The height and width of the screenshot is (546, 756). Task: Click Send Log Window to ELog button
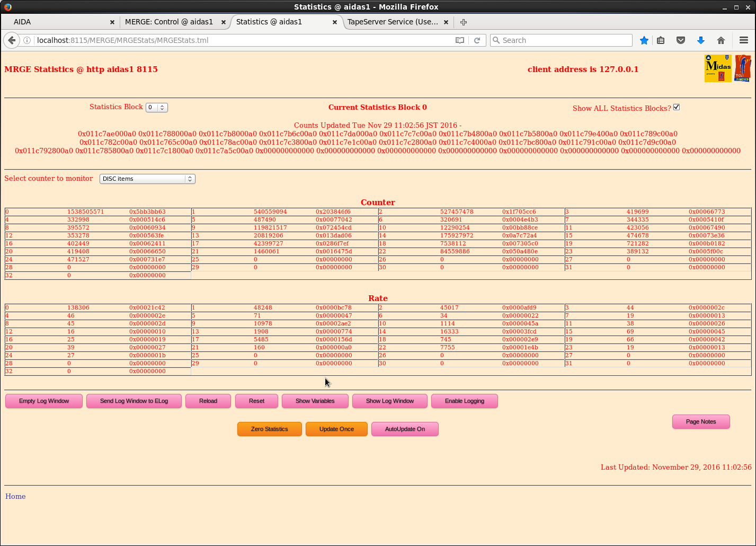pyautogui.click(x=134, y=401)
